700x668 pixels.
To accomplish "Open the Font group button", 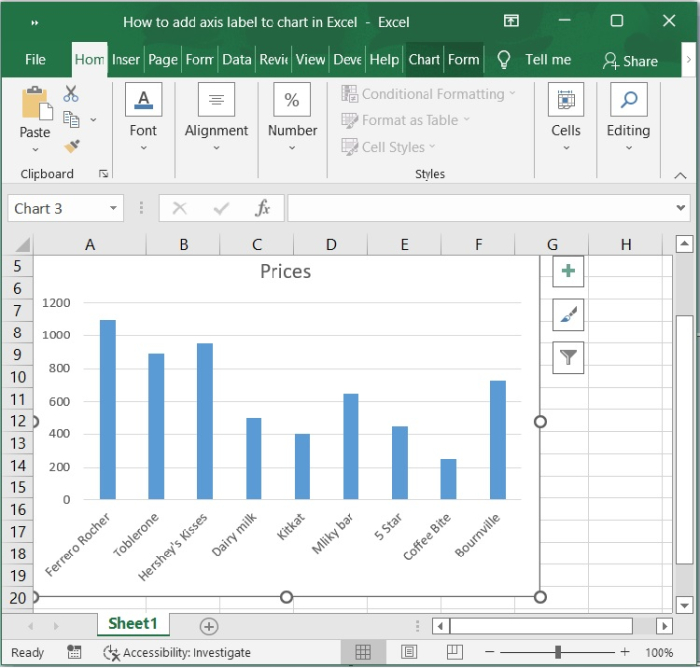I will tap(143, 117).
